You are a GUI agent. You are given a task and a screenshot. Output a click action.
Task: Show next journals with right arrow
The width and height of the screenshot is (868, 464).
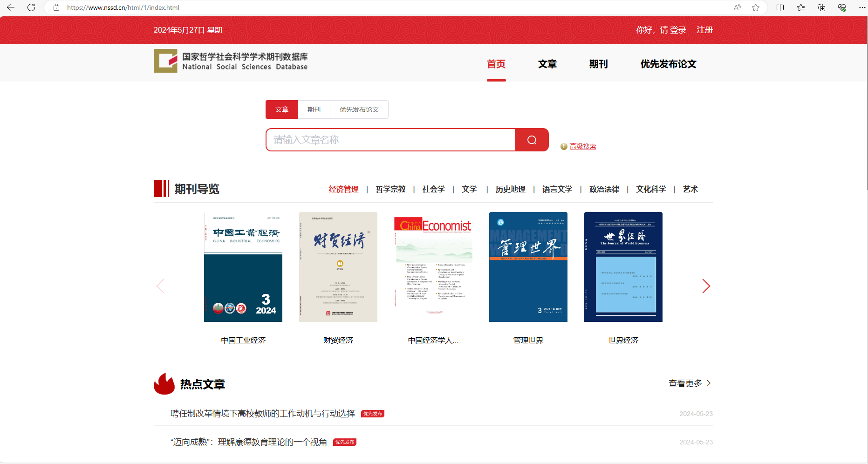[706, 286]
